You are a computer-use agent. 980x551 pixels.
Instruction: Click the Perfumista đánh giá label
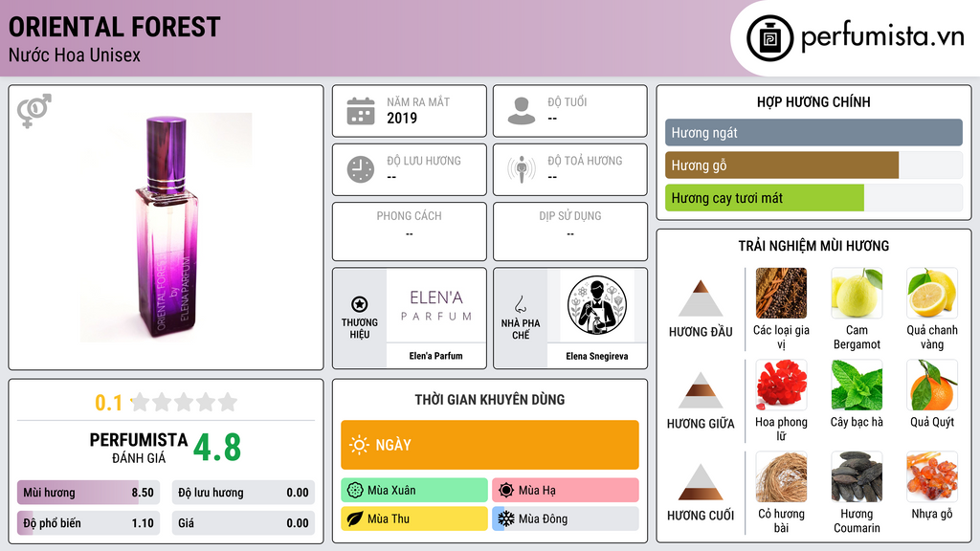[139, 448]
